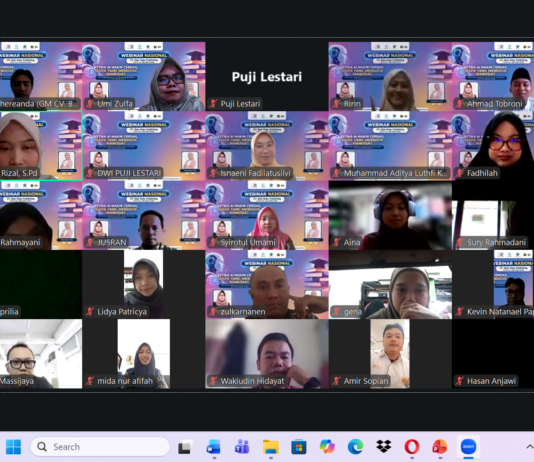Viewport: 534px width, 462px height.
Task: Click the large centered Puji Lestari name
Action: pyautogui.click(x=267, y=77)
